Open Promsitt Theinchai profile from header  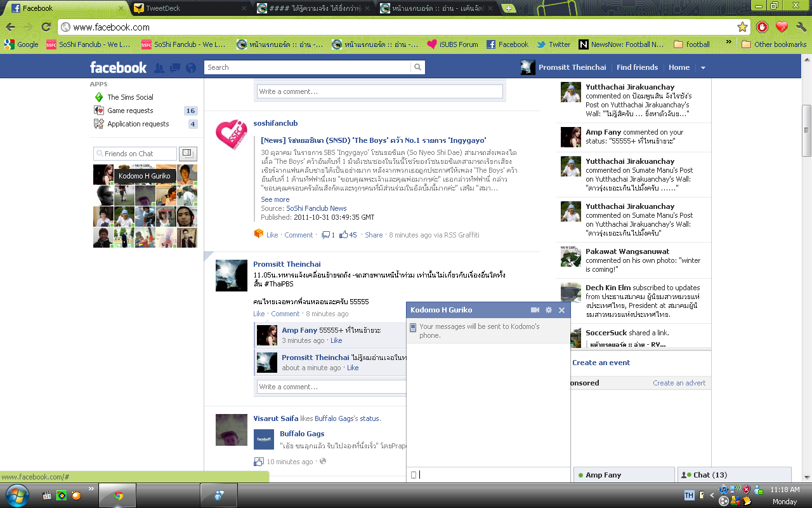tap(563, 67)
